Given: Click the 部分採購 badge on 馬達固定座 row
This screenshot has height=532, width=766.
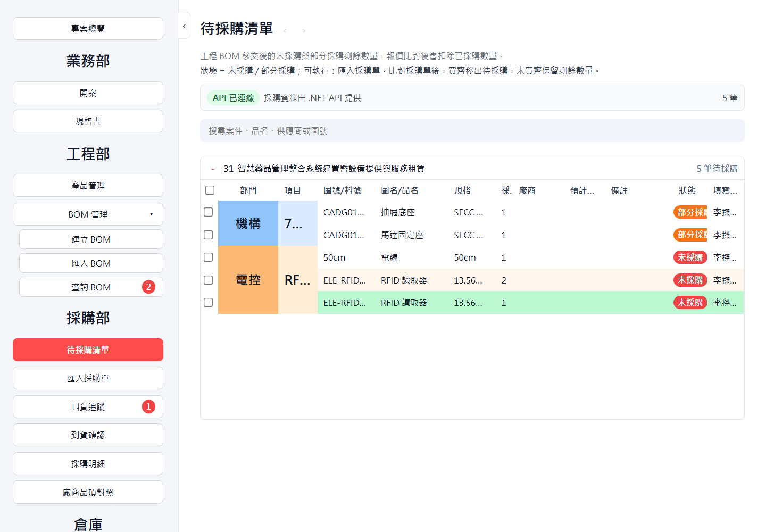Looking at the screenshot, I should click(690, 235).
